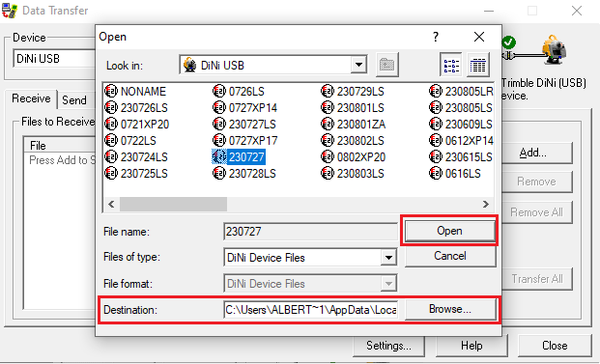Click the 230724LS file icon
This screenshot has height=364, width=600.
tap(111, 157)
